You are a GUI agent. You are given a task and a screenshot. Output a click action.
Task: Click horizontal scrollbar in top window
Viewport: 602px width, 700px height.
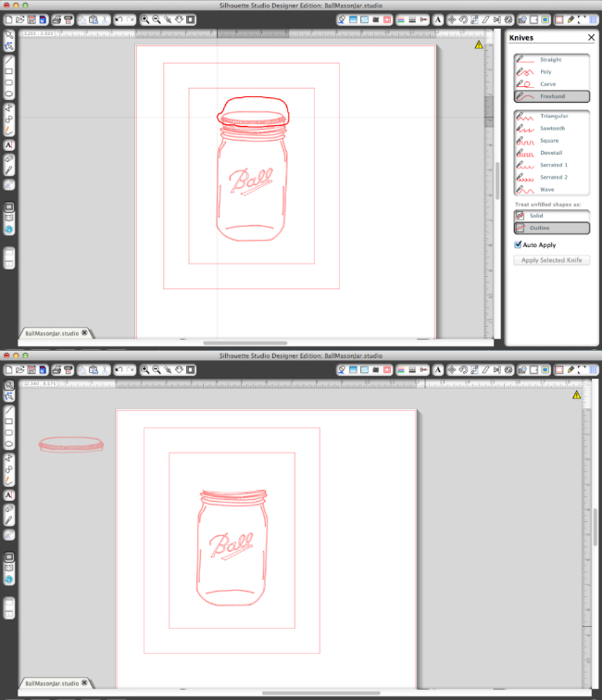click(245, 343)
